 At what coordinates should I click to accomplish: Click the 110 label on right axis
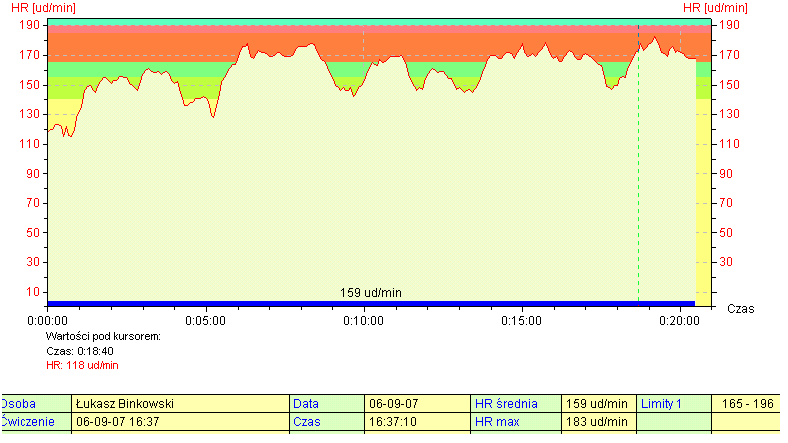729,144
